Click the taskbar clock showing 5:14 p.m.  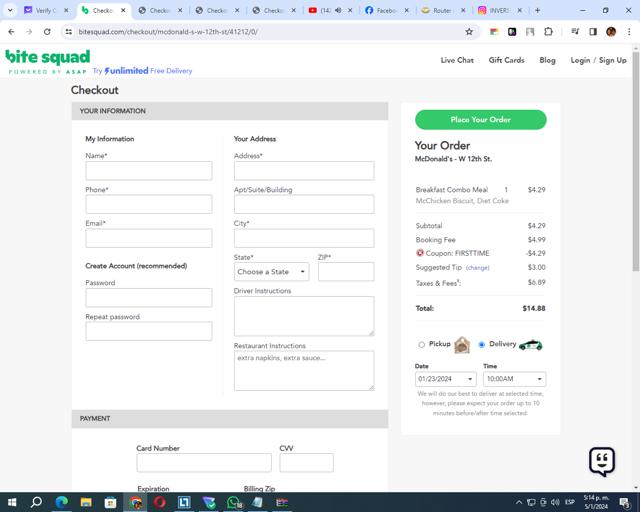pos(596,502)
